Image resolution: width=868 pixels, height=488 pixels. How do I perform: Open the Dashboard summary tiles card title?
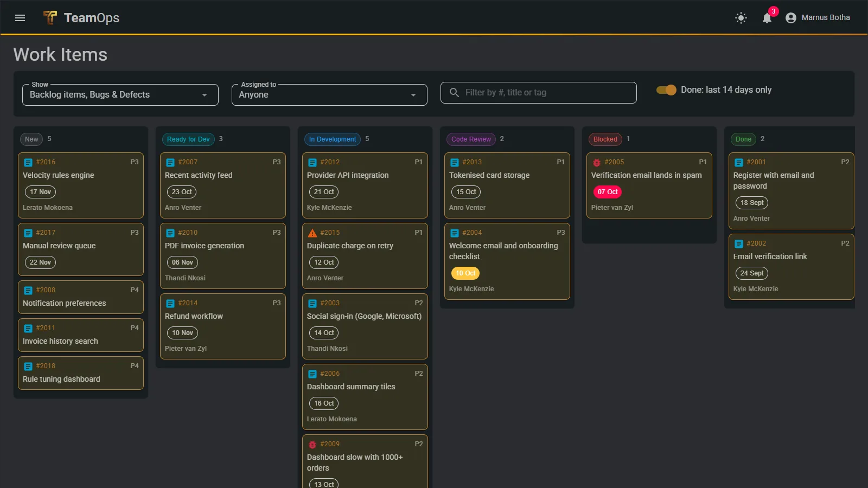click(x=351, y=387)
